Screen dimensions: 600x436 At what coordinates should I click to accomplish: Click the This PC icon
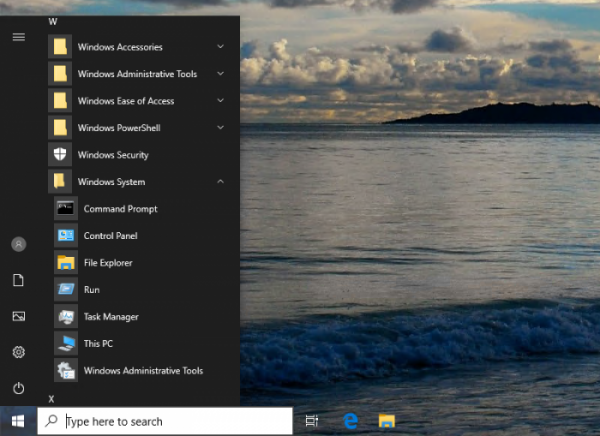(x=66, y=343)
